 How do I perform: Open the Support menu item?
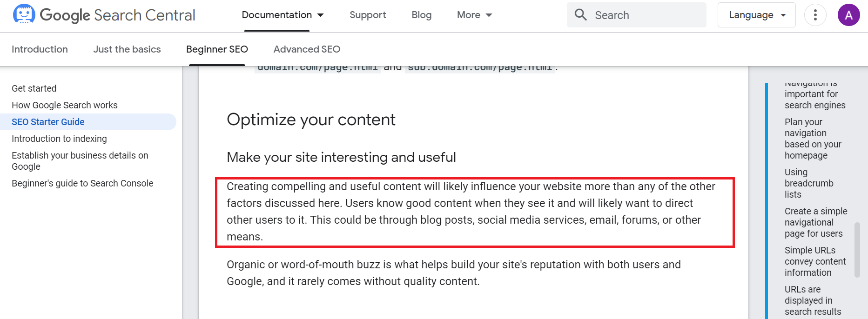(368, 15)
